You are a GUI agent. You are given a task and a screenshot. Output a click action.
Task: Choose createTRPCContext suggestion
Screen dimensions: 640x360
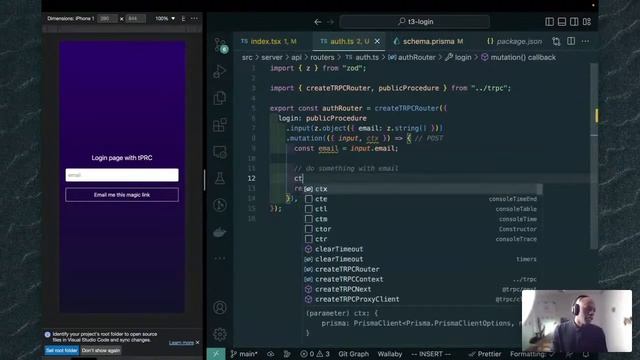[423, 279]
